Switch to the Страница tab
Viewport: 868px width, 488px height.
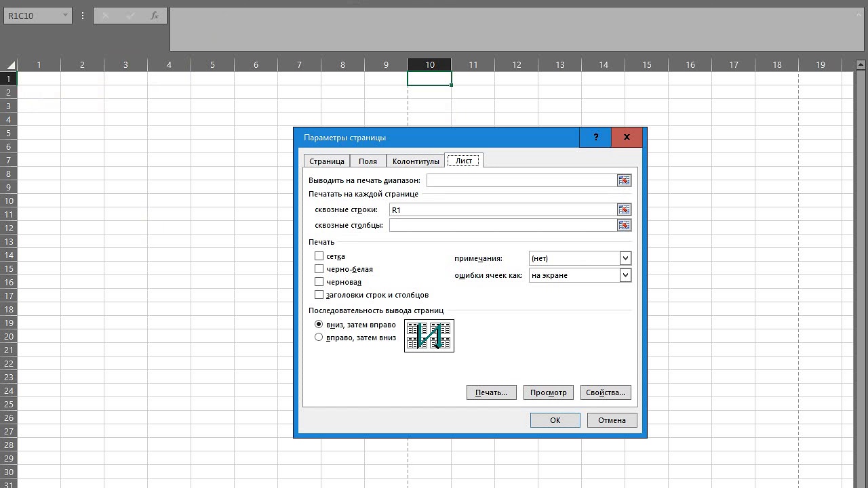(x=327, y=161)
